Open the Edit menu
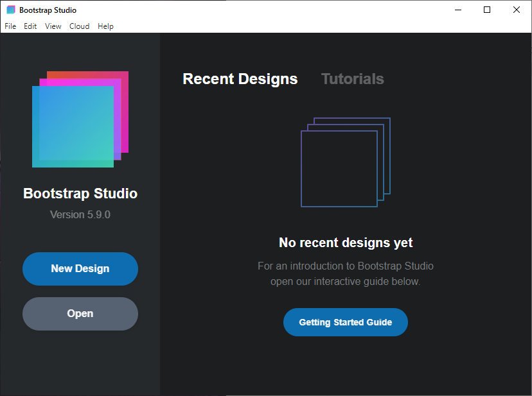This screenshot has width=532, height=396. [x=30, y=26]
